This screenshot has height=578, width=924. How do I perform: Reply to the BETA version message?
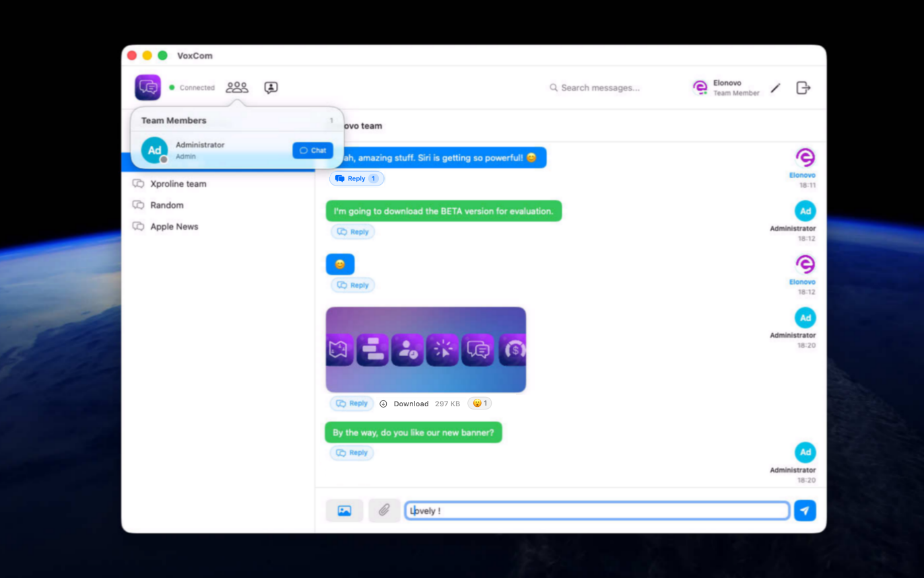pyautogui.click(x=352, y=232)
